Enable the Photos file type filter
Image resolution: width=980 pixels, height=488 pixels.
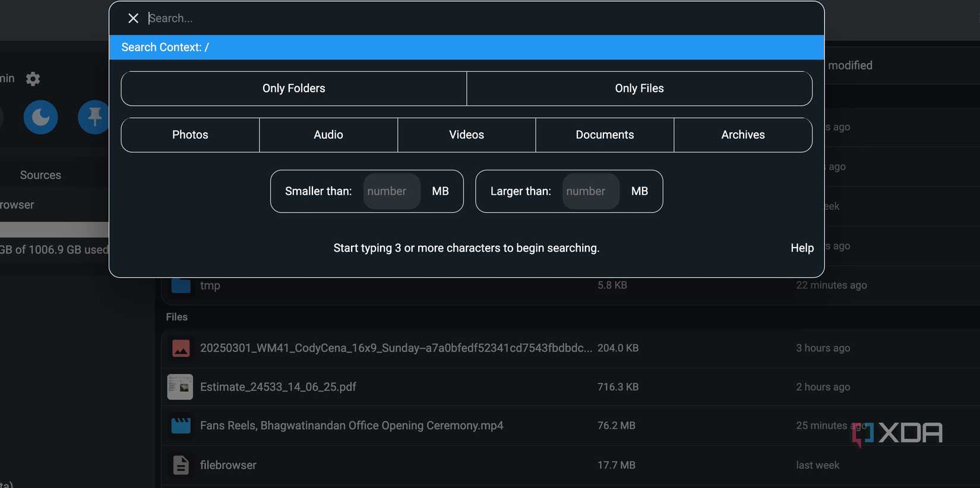(x=190, y=135)
